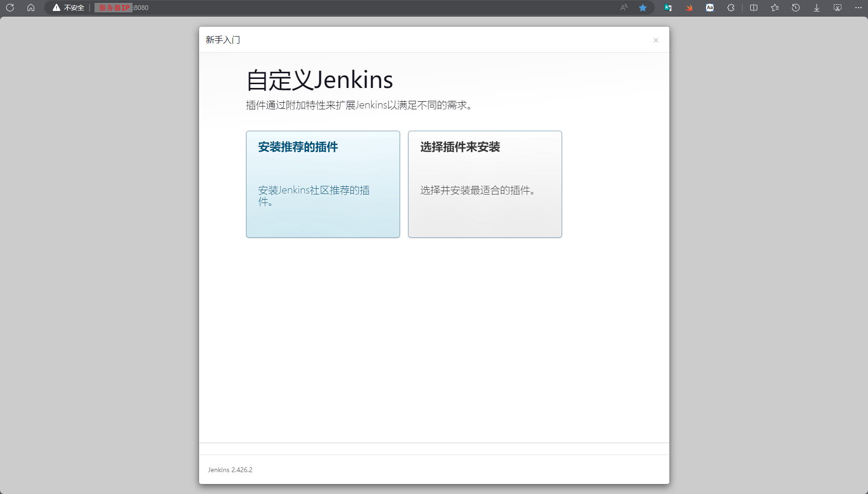
Task: Click the plugin description sentence under heading
Action: pyautogui.click(x=359, y=105)
